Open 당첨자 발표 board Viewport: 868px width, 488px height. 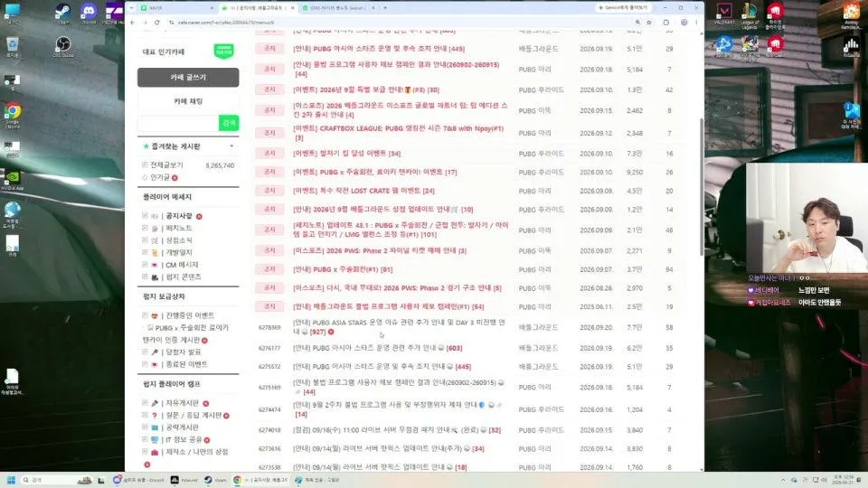pos(184,352)
